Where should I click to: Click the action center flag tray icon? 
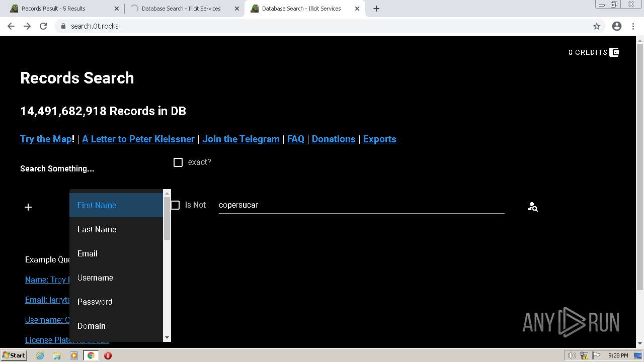596,355
